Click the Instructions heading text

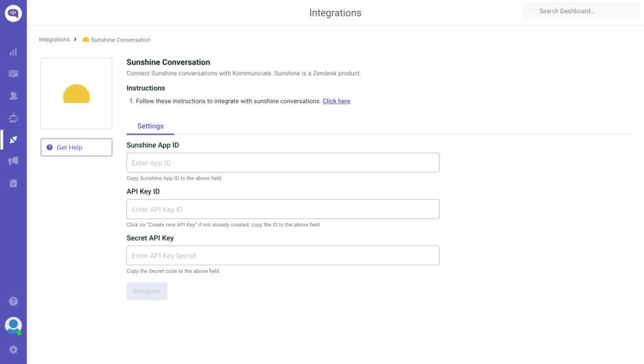pyautogui.click(x=146, y=88)
